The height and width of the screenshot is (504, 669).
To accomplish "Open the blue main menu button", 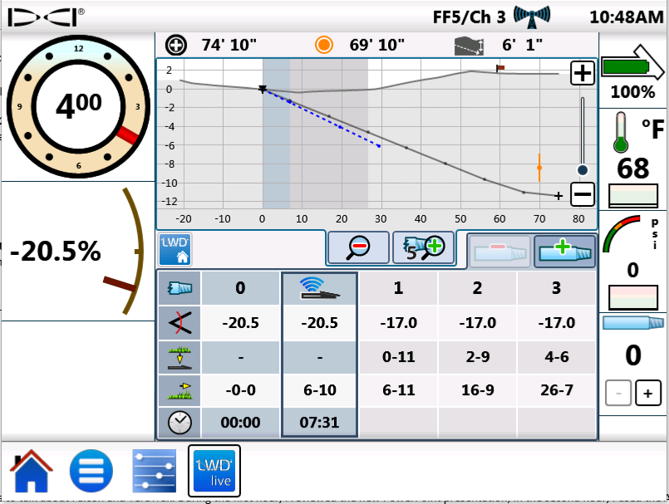I will click(91, 471).
